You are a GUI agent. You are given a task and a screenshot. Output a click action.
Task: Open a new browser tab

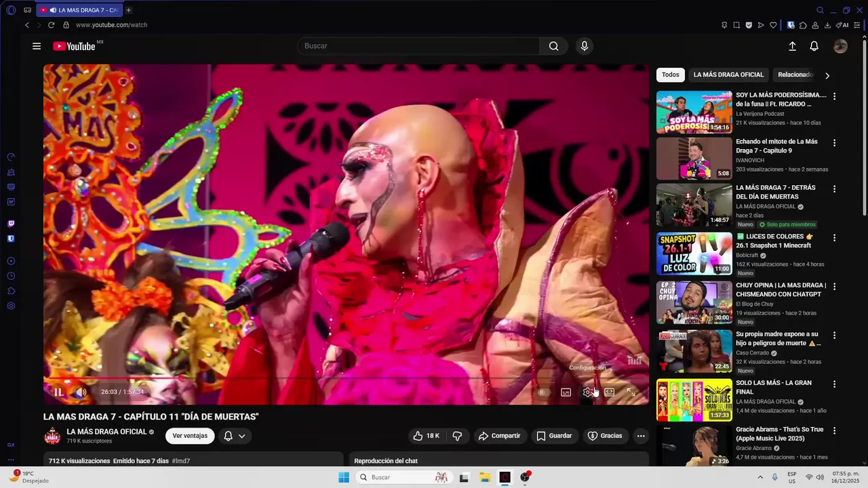pyautogui.click(x=128, y=10)
